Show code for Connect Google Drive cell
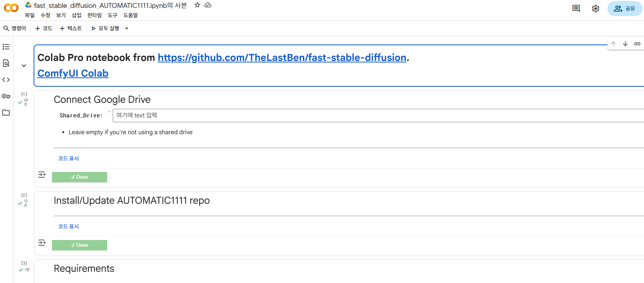The width and height of the screenshot is (644, 283). (68, 159)
